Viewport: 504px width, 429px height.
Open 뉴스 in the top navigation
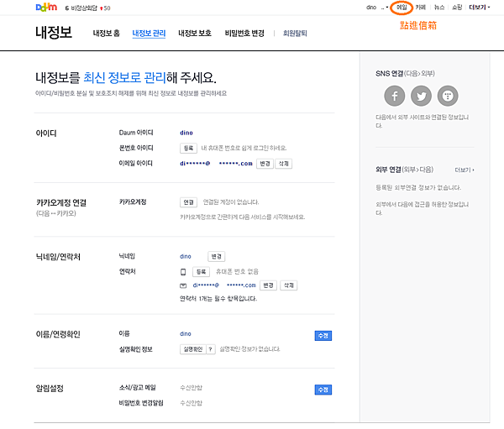(439, 8)
